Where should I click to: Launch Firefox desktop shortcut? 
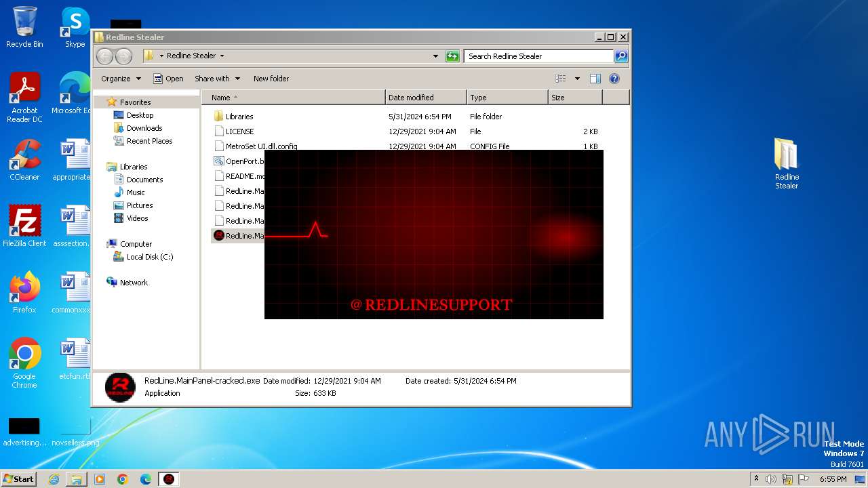click(x=24, y=293)
